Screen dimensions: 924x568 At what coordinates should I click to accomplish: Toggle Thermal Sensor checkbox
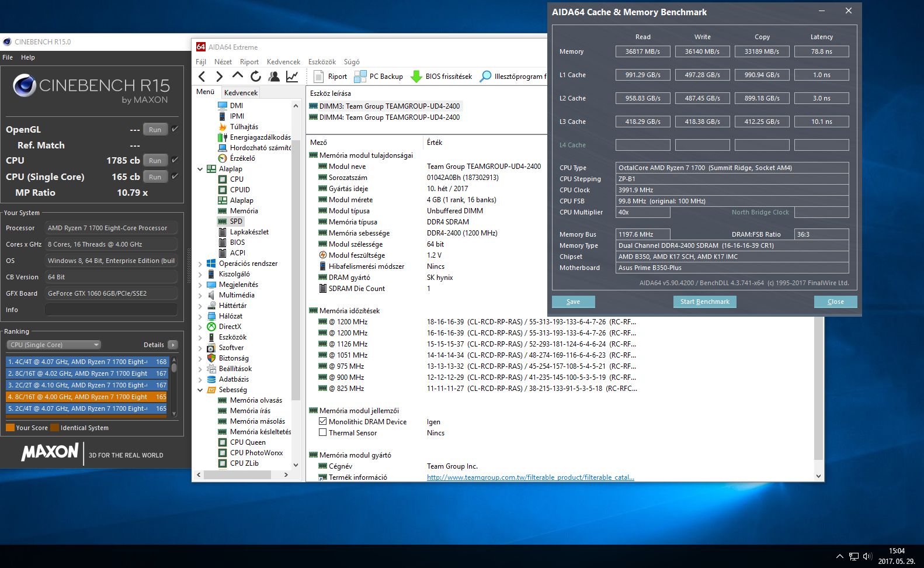322,432
